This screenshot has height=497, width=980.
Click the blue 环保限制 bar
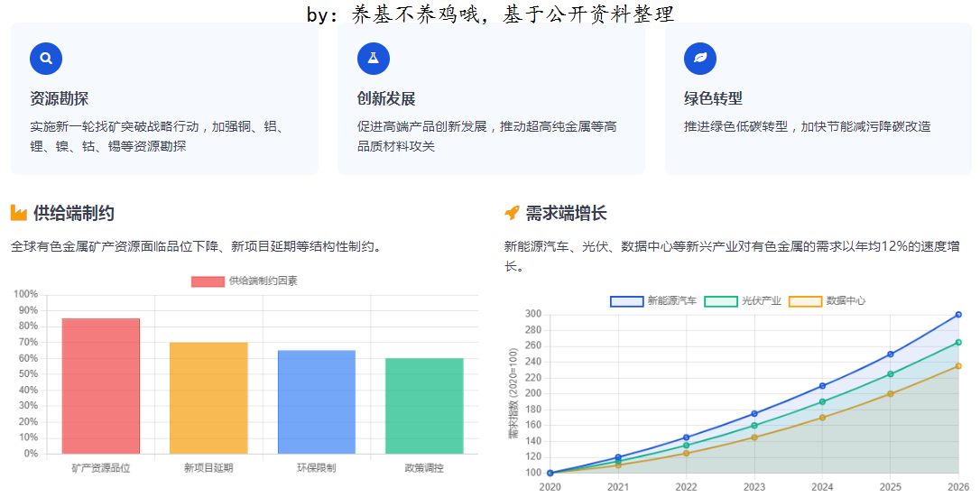316,402
